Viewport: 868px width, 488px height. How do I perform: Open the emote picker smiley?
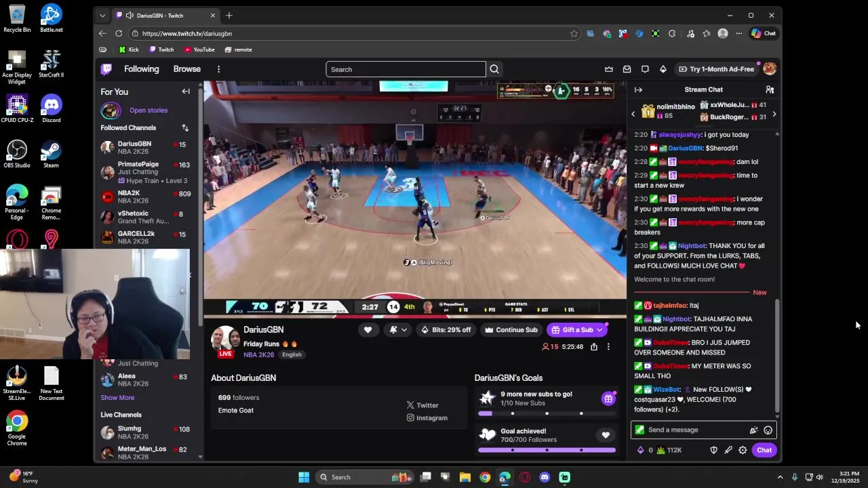tap(768, 430)
